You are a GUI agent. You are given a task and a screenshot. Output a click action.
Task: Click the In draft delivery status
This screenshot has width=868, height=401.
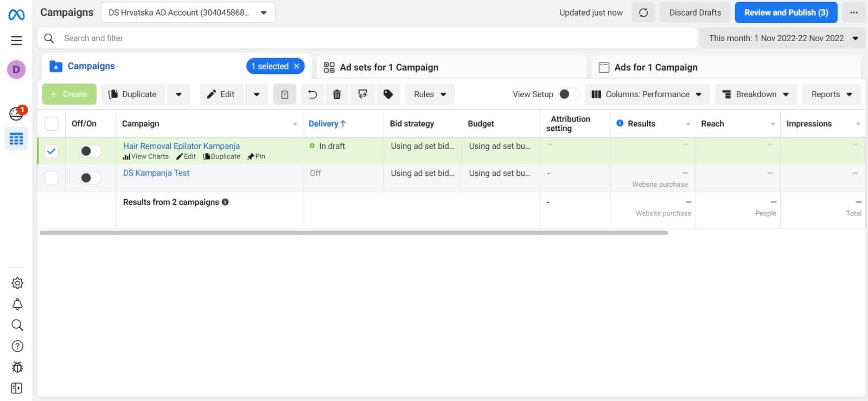pyautogui.click(x=327, y=146)
